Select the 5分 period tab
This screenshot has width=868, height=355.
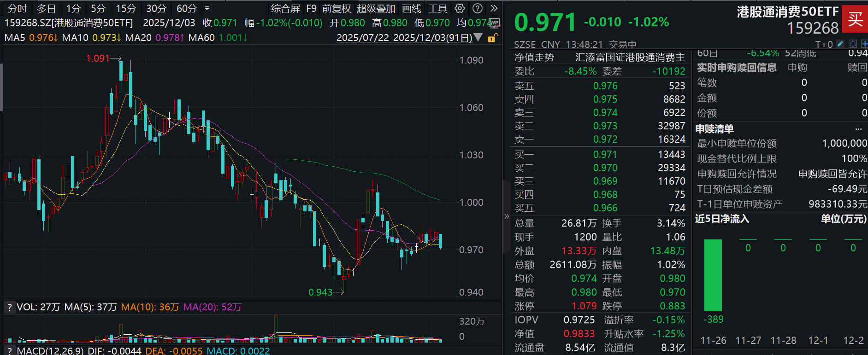coord(98,8)
